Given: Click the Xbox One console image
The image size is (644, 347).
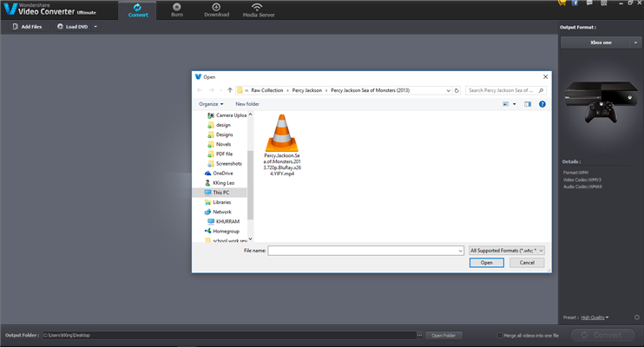Looking at the screenshot, I should (x=601, y=101).
